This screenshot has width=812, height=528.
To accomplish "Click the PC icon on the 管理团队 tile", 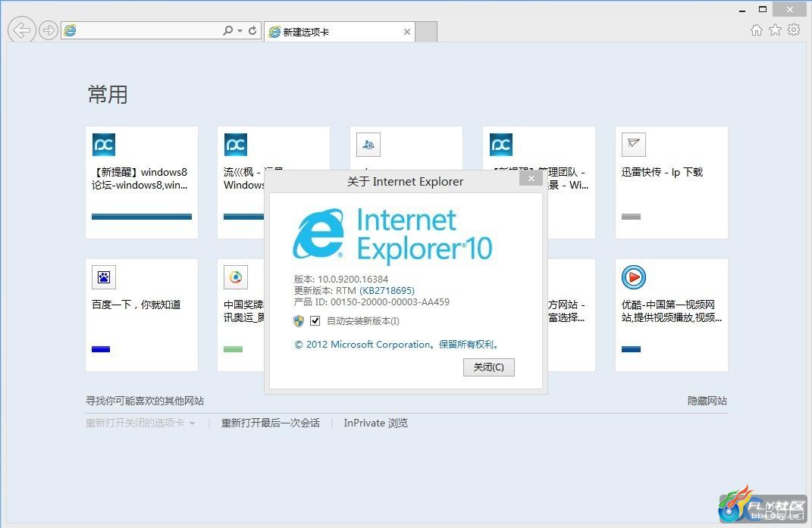I will (500, 145).
